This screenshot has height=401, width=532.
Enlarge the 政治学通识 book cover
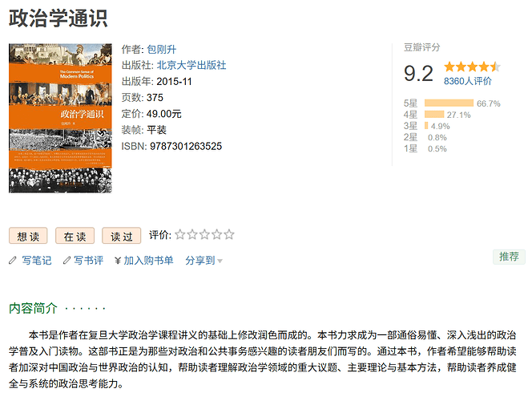tap(60, 118)
